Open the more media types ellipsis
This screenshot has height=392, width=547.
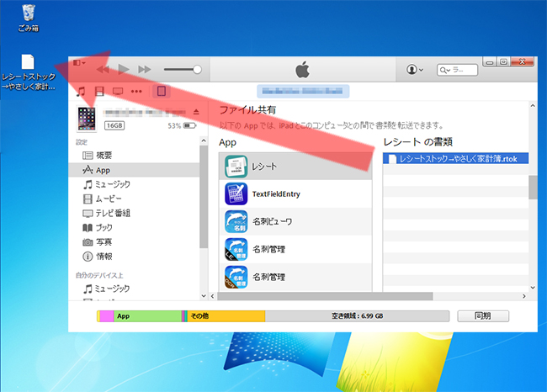coord(136,92)
